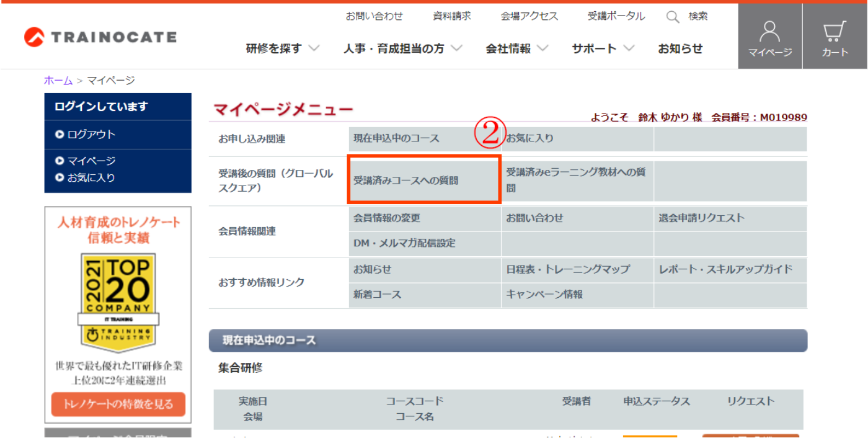Open 研修を探す in main navigation
868x438 pixels.
[x=274, y=48]
